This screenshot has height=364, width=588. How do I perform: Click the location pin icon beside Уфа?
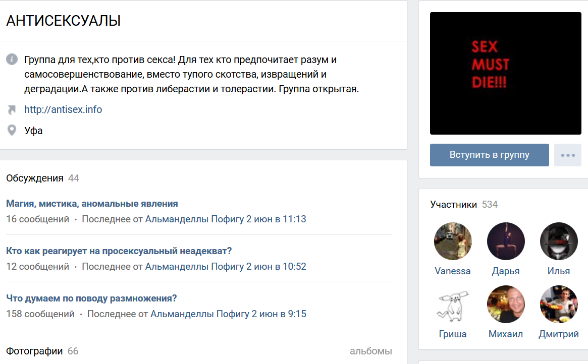tap(12, 131)
